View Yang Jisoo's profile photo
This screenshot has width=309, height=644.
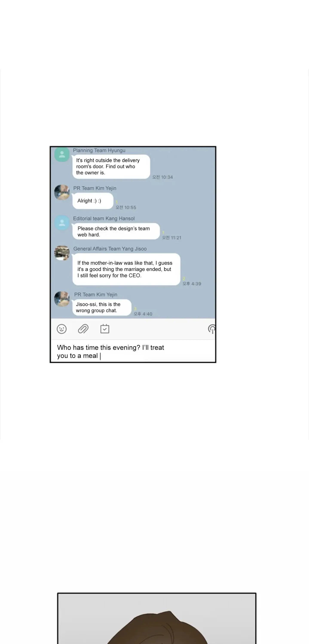point(62,253)
